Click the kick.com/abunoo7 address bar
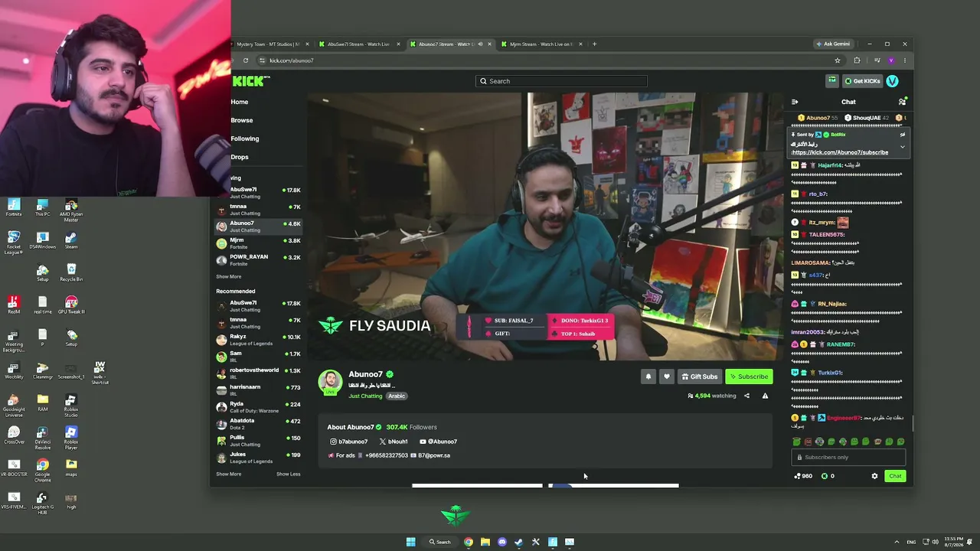This screenshot has width=980, height=551. (x=547, y=60)
